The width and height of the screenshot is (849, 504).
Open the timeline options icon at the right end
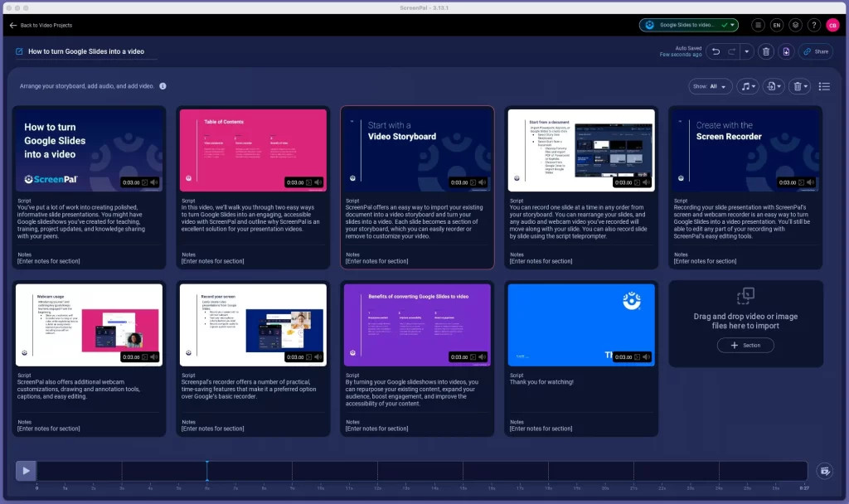point(825,471)
